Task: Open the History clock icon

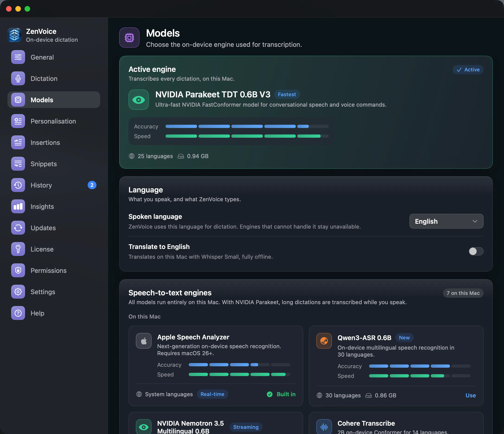Action: [18, 185]
